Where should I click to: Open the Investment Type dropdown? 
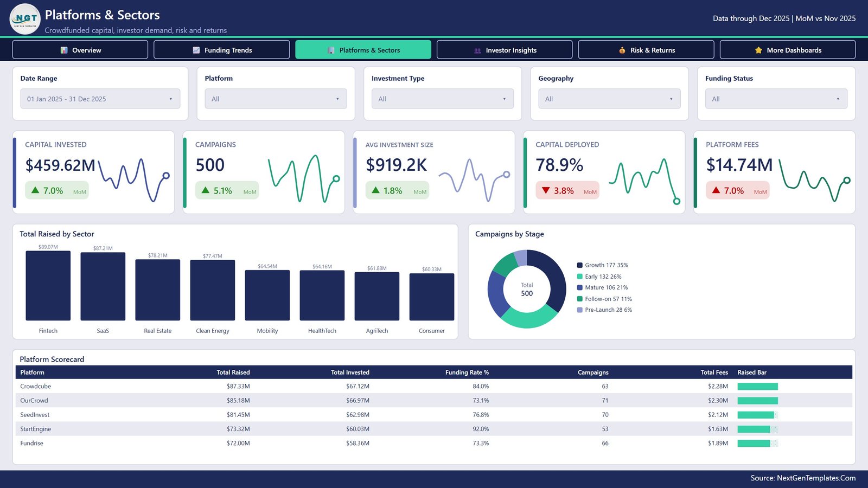443,99
